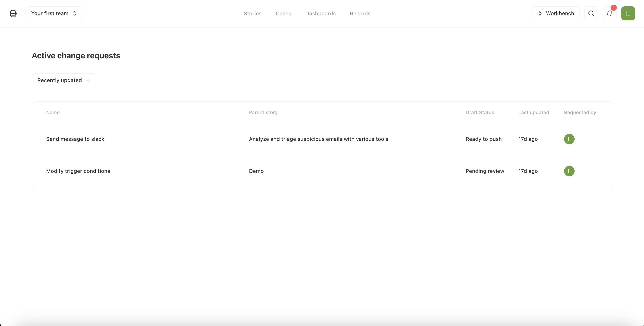Go to the Stories tab
The height and width of the screenshot is (326, 644).
(x=253, y=13)
